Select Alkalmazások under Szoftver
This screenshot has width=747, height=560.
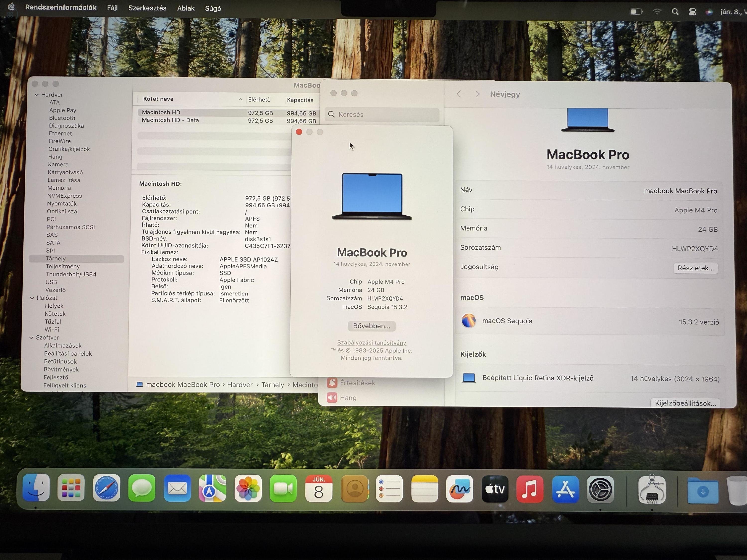click(x=63, y=345)
